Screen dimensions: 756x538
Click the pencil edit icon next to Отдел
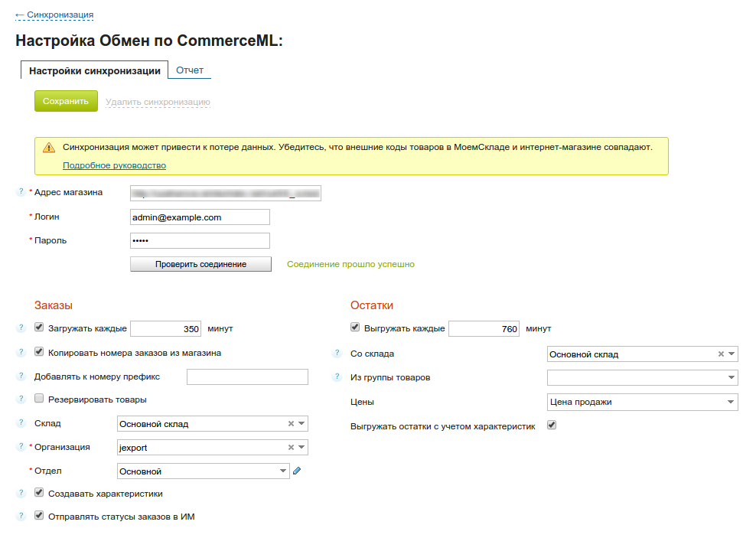[297, 471]
